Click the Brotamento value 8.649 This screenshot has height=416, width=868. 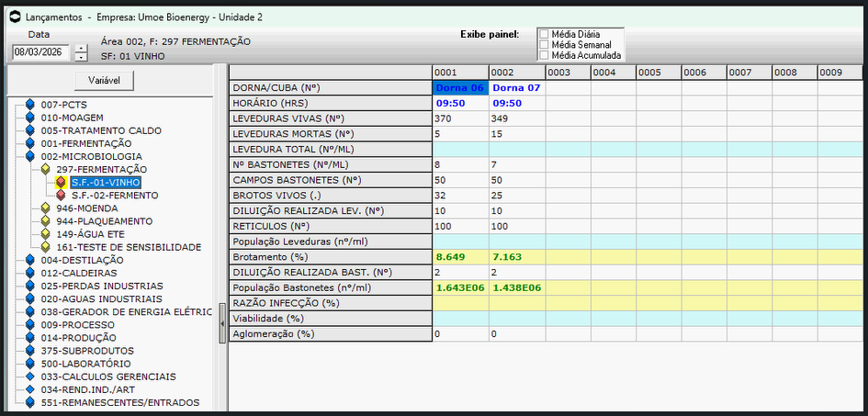pyautogui.click(x=460, y=257)
